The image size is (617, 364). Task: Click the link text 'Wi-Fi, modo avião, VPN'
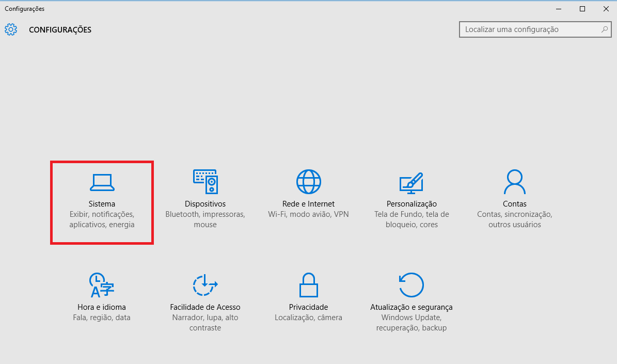[308, 214]
